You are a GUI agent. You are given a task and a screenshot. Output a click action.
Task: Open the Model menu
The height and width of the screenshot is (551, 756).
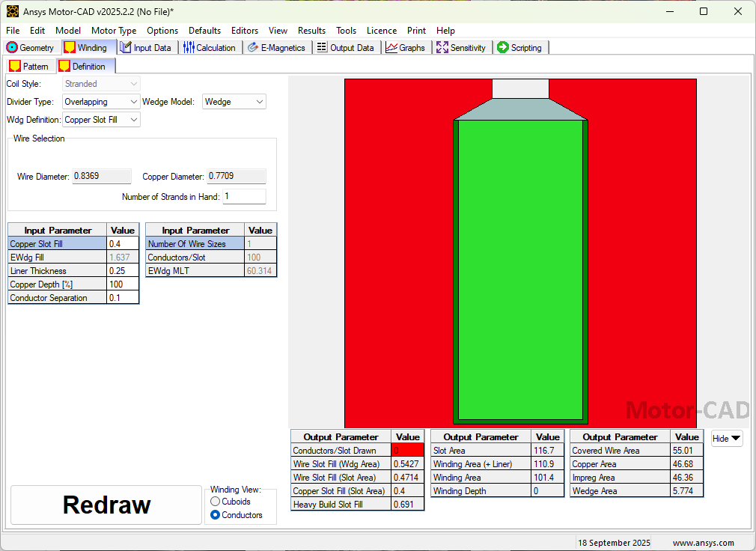click(68, 31)
